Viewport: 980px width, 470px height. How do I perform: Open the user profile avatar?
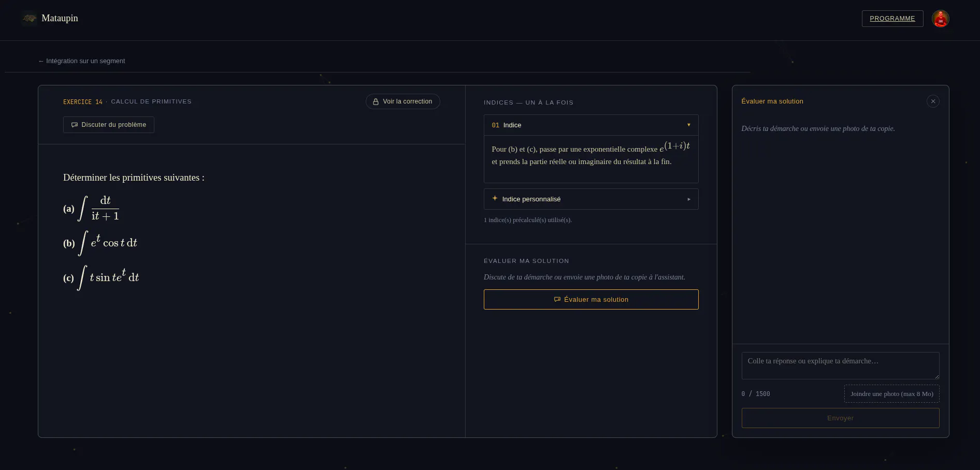click(940, 19)
